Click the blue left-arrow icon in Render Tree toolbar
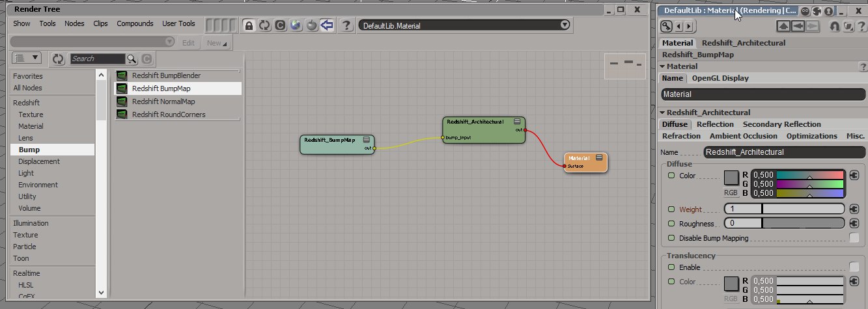This screenshot has height=309, width=868. [327, 25]
